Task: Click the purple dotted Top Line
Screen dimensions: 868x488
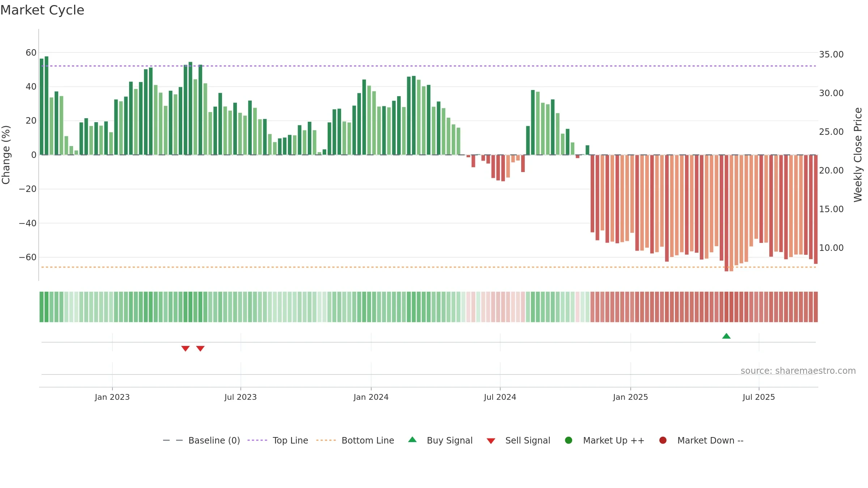Action: click(x=429, y=66)
